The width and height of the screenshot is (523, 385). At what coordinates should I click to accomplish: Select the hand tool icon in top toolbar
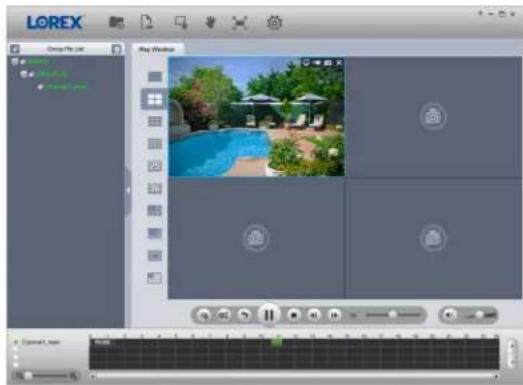(x=210, y=22)
